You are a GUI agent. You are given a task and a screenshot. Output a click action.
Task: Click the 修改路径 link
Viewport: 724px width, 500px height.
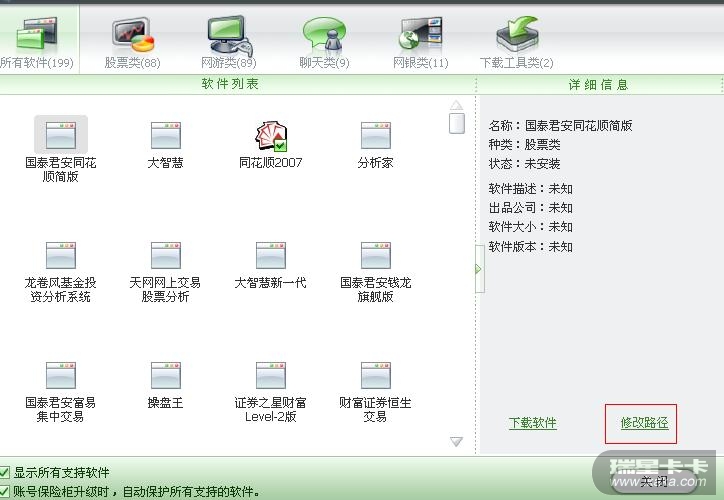(x=644, y=423)
